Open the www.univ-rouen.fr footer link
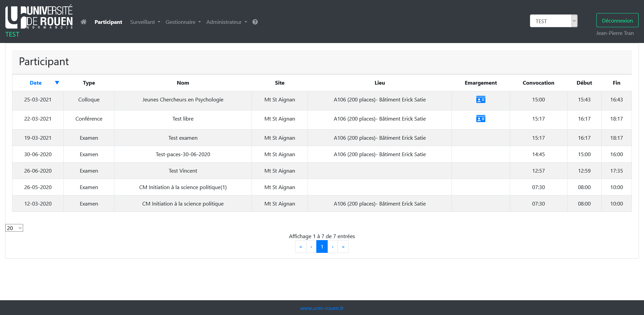The width and height of the screenshot is (644, 315). [322, 308]
